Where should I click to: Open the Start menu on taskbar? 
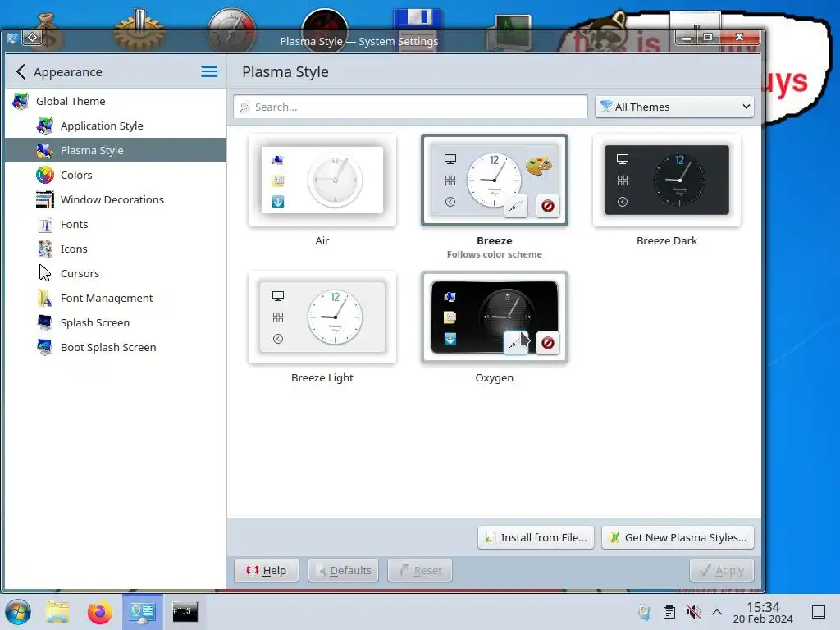point(18,612)
